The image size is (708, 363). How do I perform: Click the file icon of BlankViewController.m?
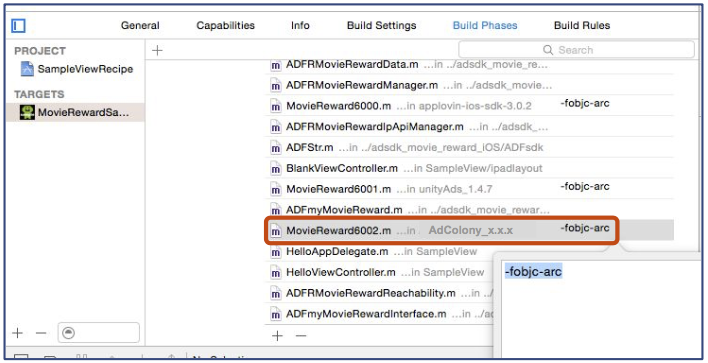point(275,168)
